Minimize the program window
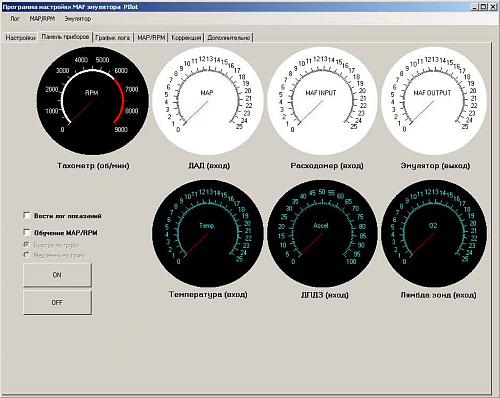The height and width of the screenshot is (398, 500). (x=475, y=6)
